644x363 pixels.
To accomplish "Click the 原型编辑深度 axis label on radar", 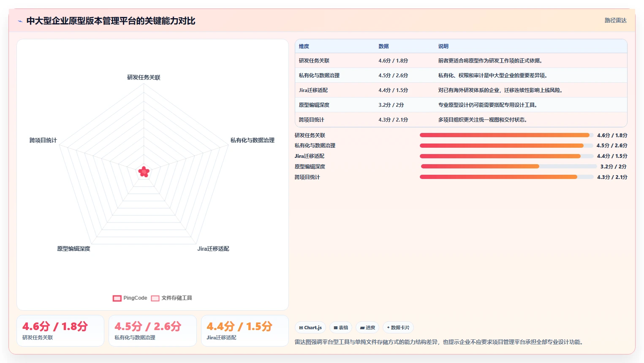I will (x=74, y=249).
